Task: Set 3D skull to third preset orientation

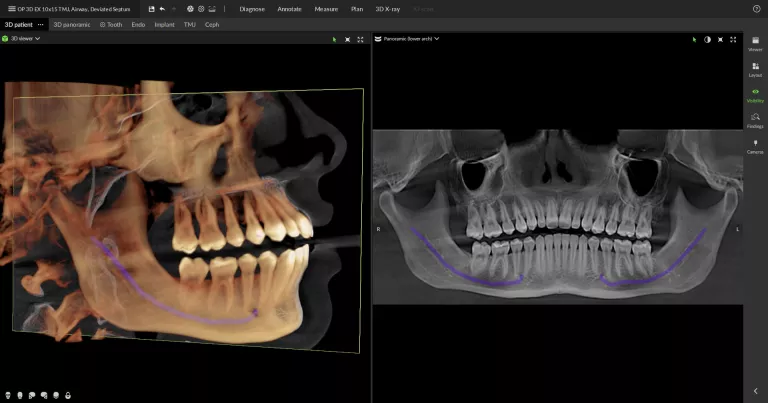Action: [32, 395]
